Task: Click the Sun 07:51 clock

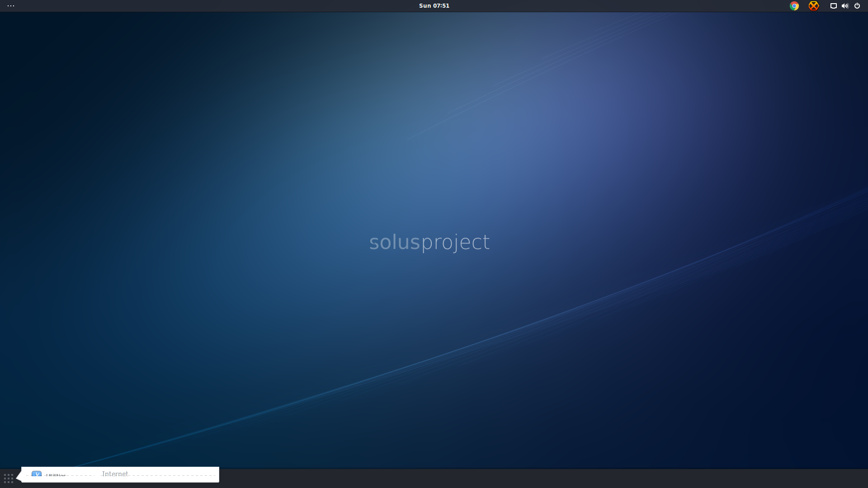Action: (434, 6)
